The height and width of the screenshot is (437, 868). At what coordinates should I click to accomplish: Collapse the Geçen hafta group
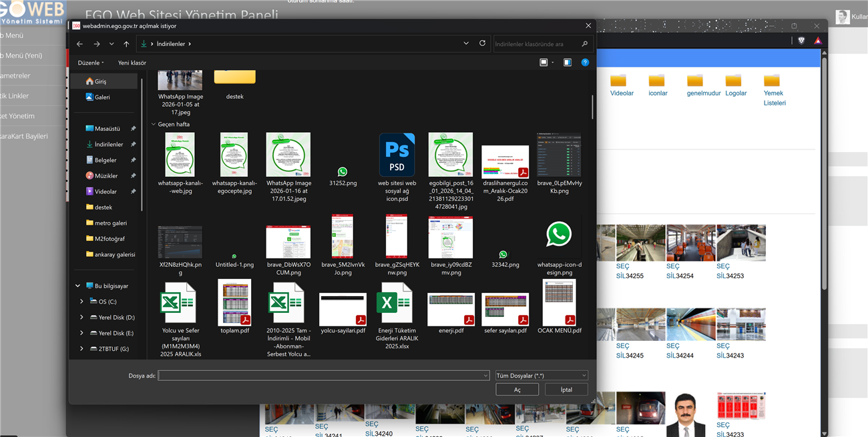pos(154,124)
